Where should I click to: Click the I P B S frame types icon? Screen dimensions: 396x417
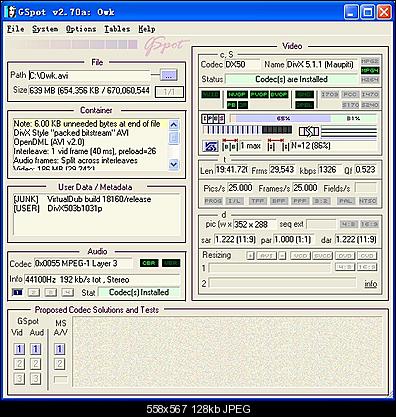coord(213,119)
